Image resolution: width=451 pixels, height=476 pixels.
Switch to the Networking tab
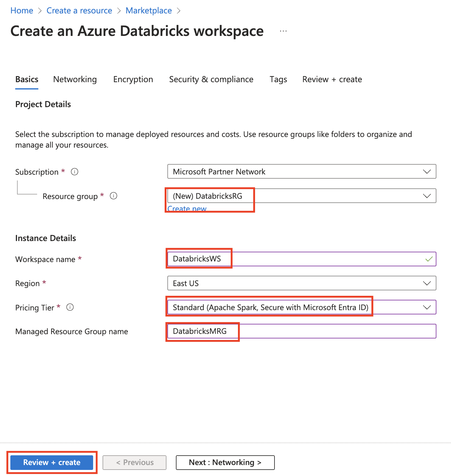[75, 79]
